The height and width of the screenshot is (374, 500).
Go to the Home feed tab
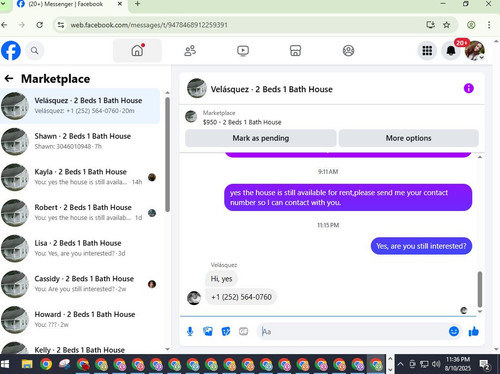[137, 51]
